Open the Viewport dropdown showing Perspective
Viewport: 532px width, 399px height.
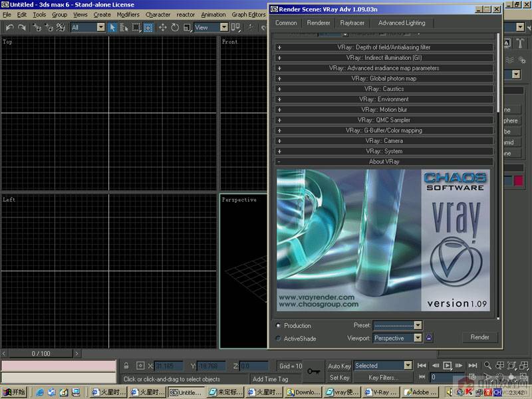[x=397, y=338]
